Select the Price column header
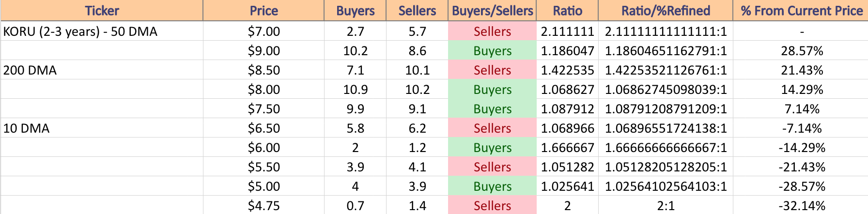 pos(263,11)
